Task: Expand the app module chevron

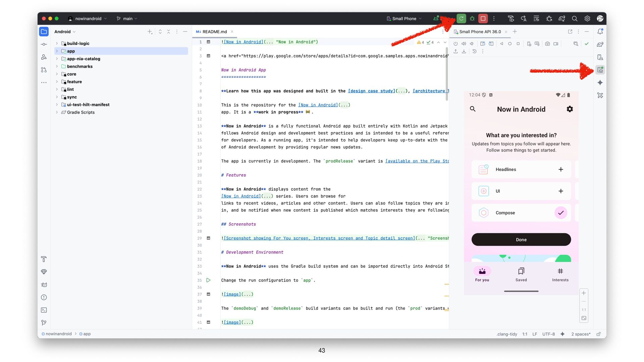Action: [57, 51]
